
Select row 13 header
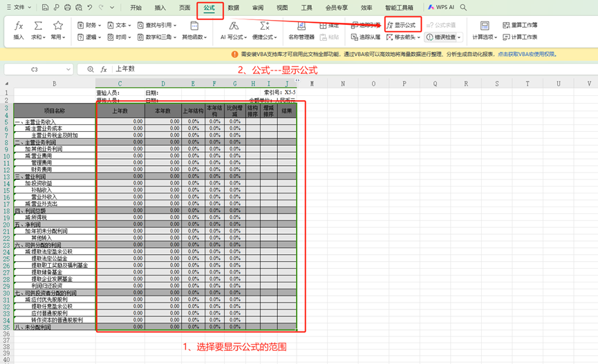[x=6, y=177]
